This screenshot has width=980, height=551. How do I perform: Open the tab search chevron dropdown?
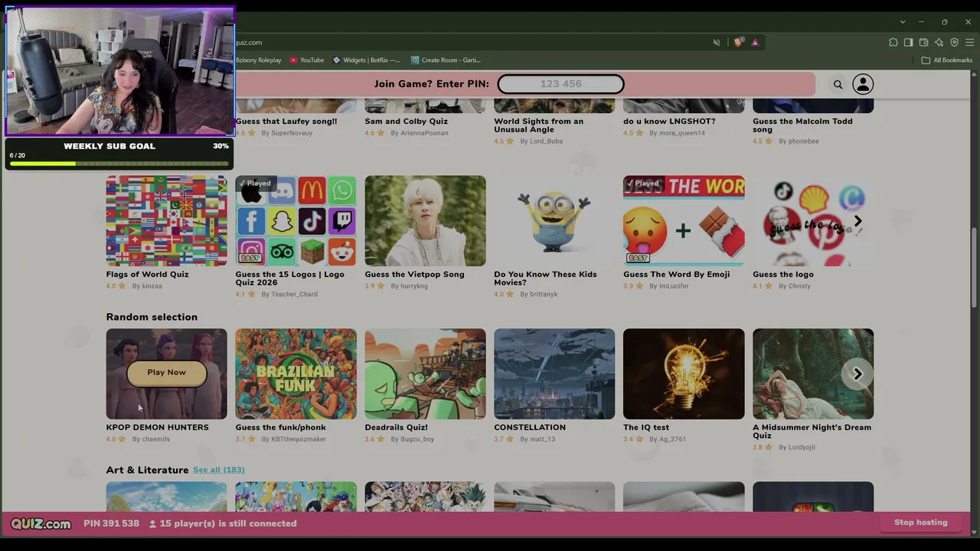click(x=903, y=21)
